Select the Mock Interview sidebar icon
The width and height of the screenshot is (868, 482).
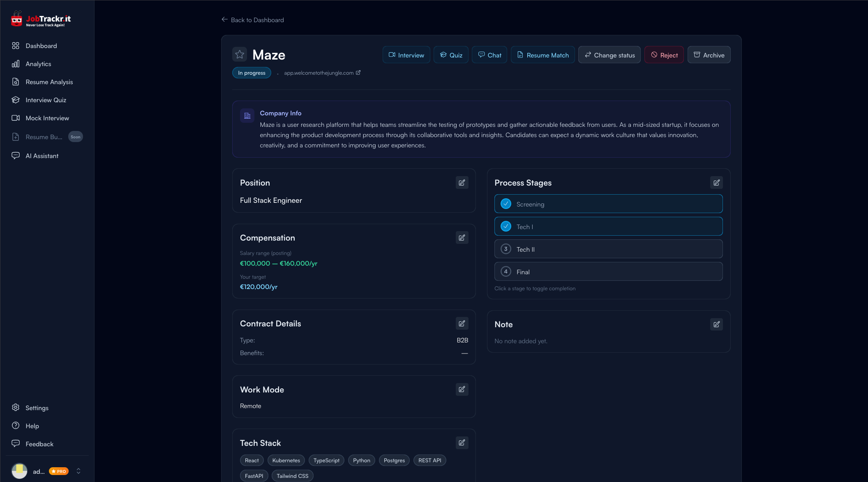point(16,118)
